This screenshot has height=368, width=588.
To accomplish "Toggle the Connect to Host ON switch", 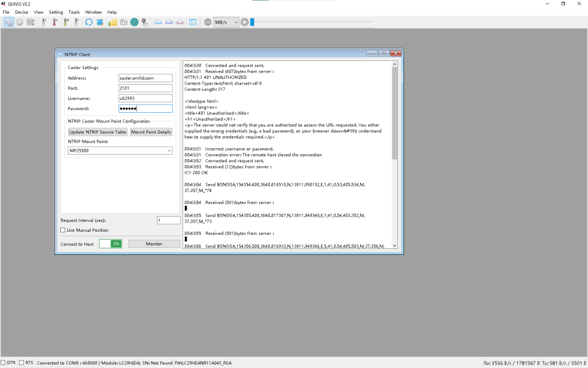I will (110, 244).
